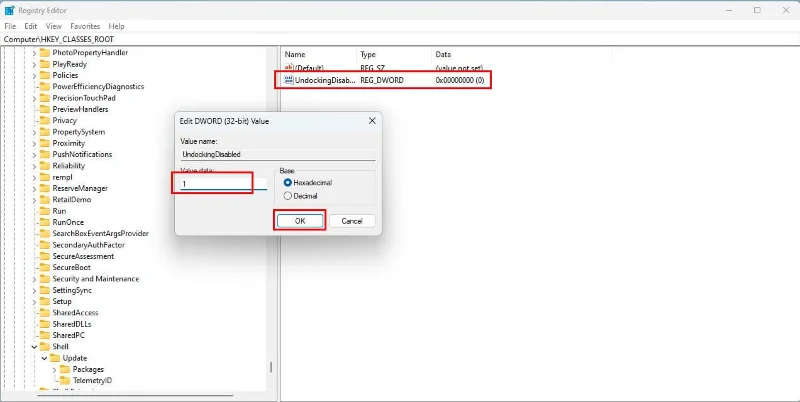Select the SettingSync folder icon
Screen dimensions: 800x402
pyautogui.click(x=44, y=290)
